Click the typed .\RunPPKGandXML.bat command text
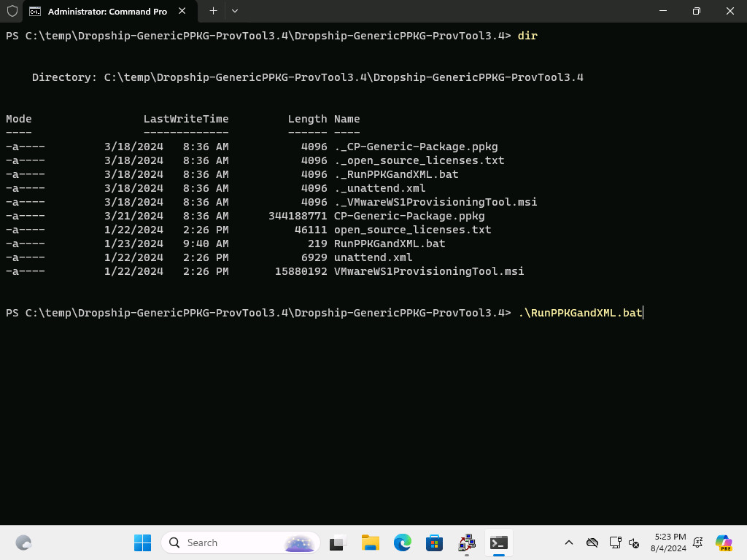This screenshot has width=747, height=560. [580, 313]
